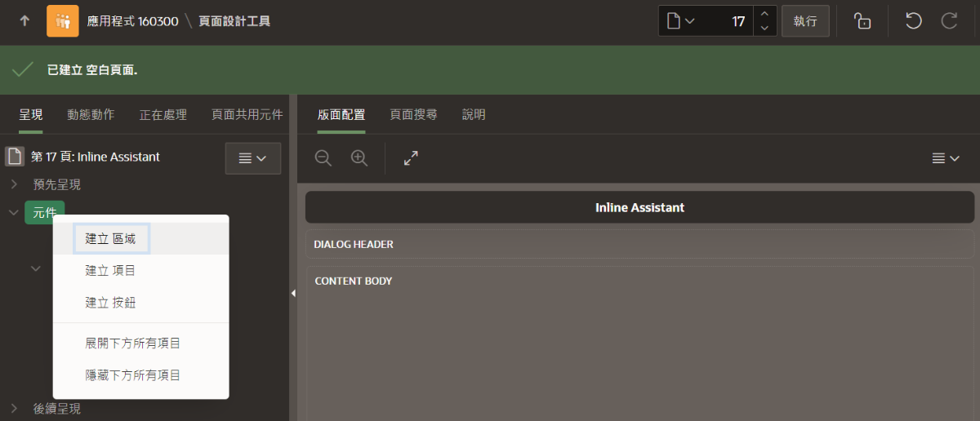Open the page selector dropdown
This screenshot has width=980, height=421.
[x=680, y=21]
